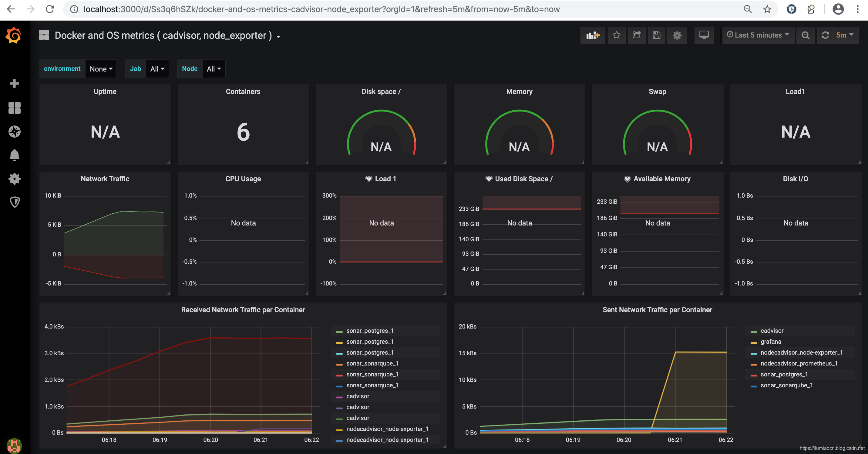Click the Grafana logo home icon
The width and height of the screenshot is (868, 454).
[x=14, y=35]
